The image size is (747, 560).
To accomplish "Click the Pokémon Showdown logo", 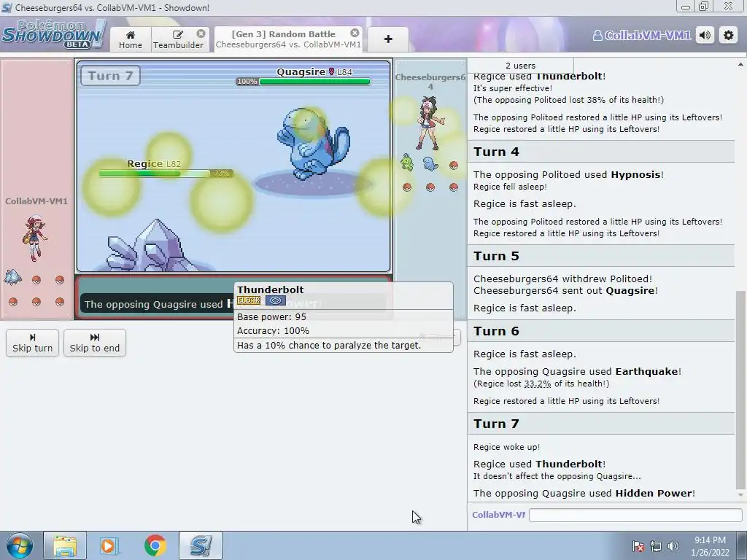I will [x=53, y=34].
